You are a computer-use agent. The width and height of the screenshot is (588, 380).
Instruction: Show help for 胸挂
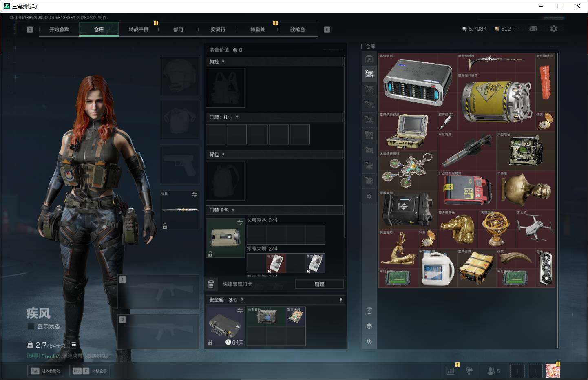coord(223,62)
